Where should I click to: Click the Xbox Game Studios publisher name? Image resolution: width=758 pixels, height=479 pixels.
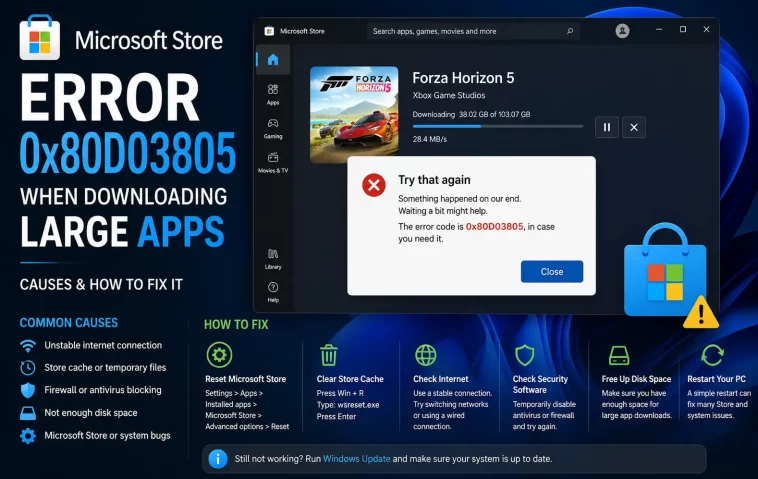449,95
